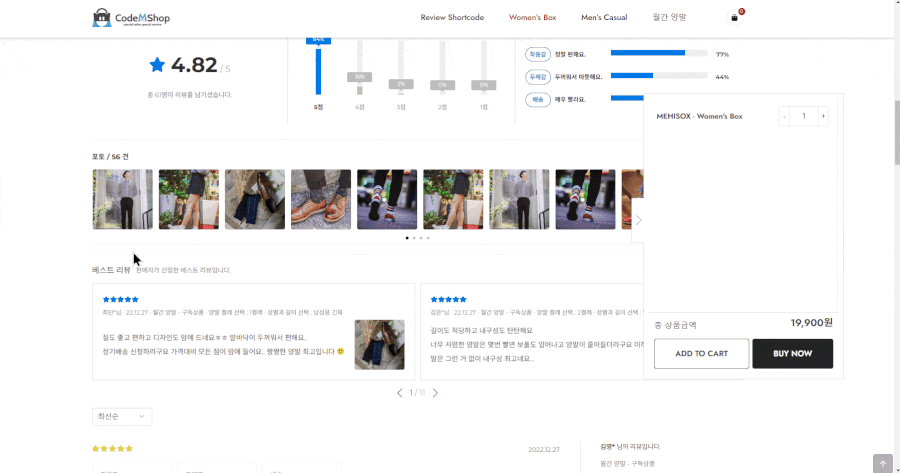900x473 pixels.
Task: Open first review photo thumbnail
Action: tap(123, 199)
